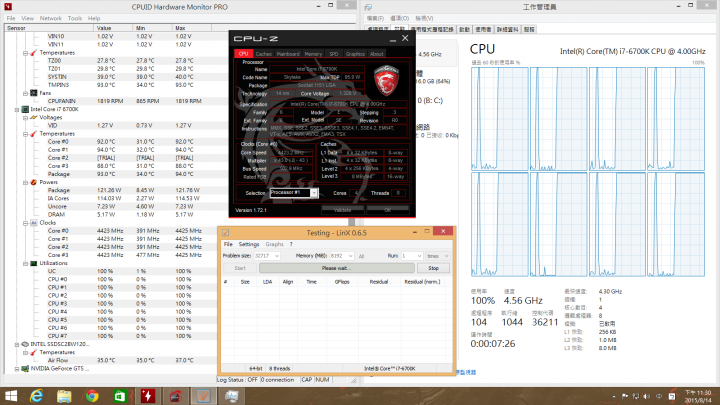The width and height of the screenshot is (720, 405).
Task: Open the Processor #1 selection dropdown in CPU-Z
Action: point(314,193)
